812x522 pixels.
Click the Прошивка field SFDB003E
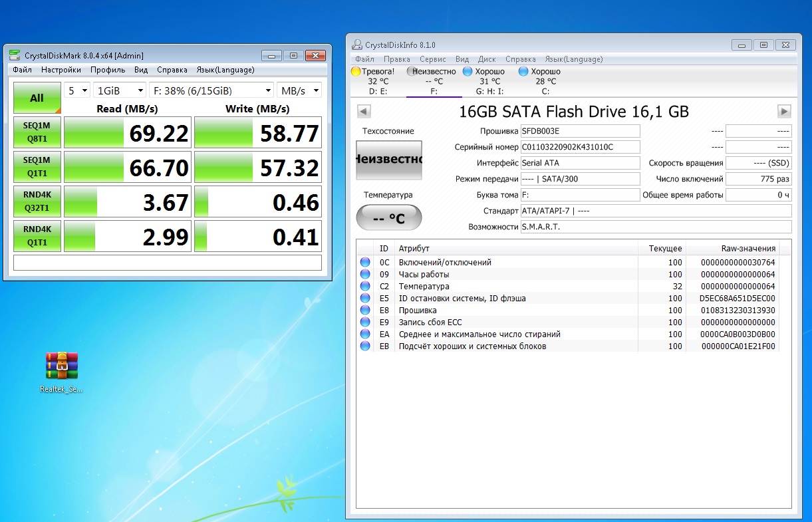click(580, 131)
